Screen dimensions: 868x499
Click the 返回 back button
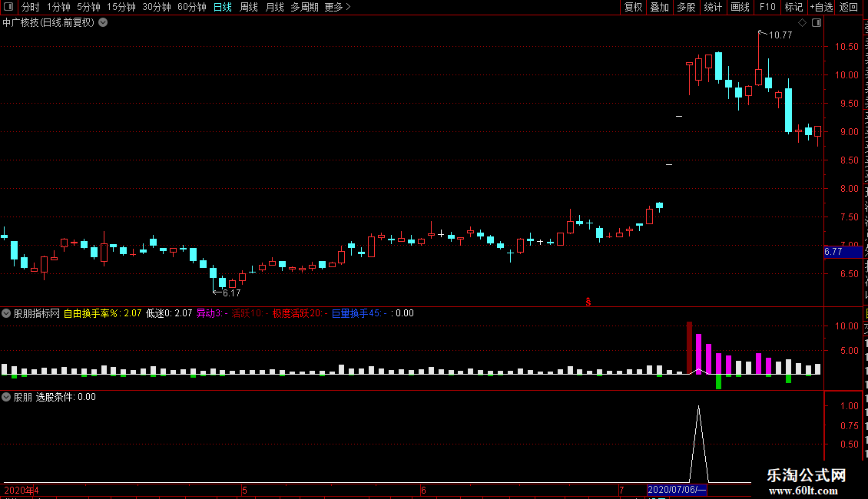[849, 7]
